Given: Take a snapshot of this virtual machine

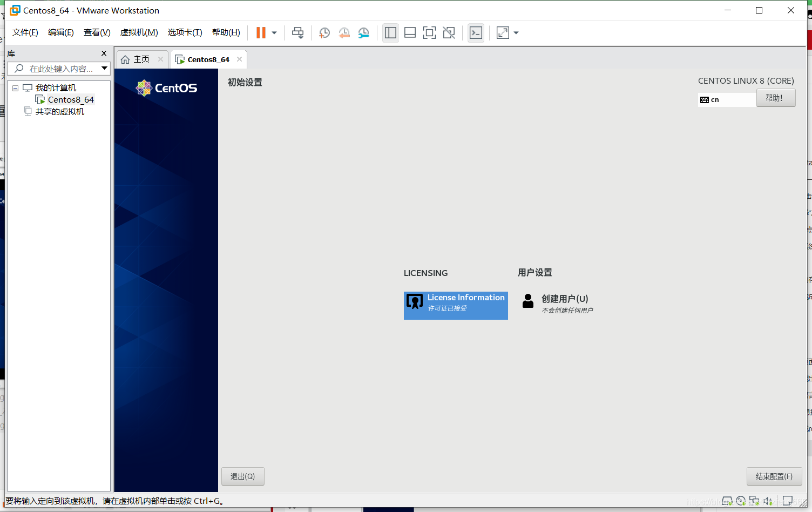Looking at the screenshot, I should [x=324, y=33].
